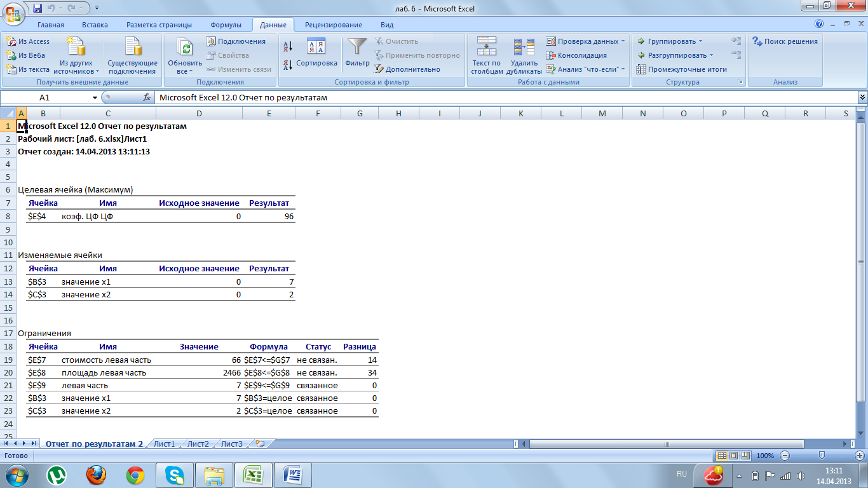Open Chrome from the taskbar
Viewport: 868px width, 488px height.
[x=135, y=475]
